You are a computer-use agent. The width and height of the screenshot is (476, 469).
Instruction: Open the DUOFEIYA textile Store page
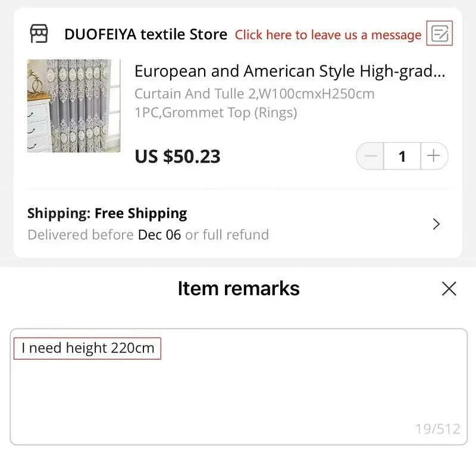tap(146, 35)
